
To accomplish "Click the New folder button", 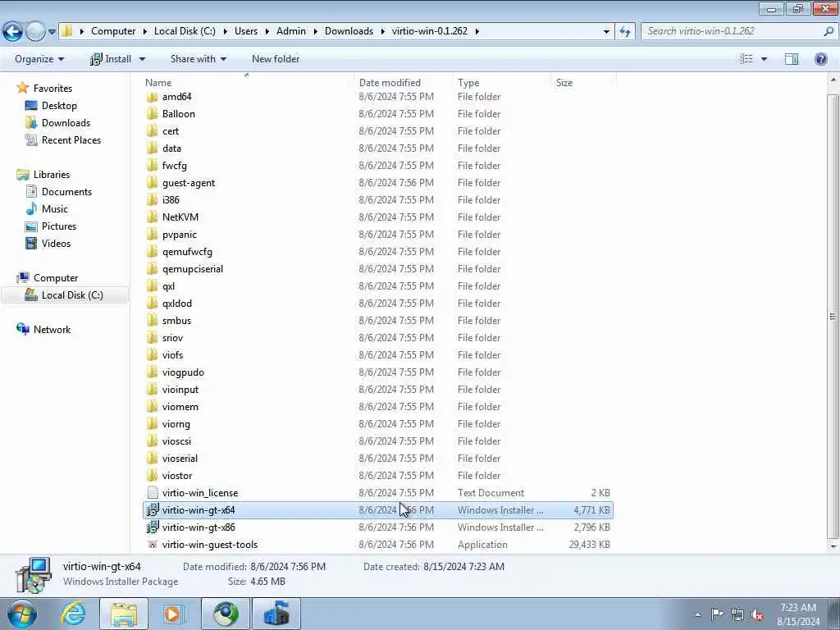I will click(x=276, y=59).
